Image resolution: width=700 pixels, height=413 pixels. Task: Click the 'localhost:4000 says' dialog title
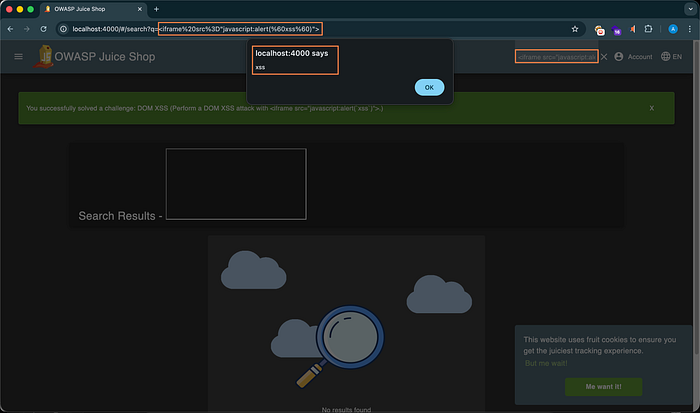(292, 53)
